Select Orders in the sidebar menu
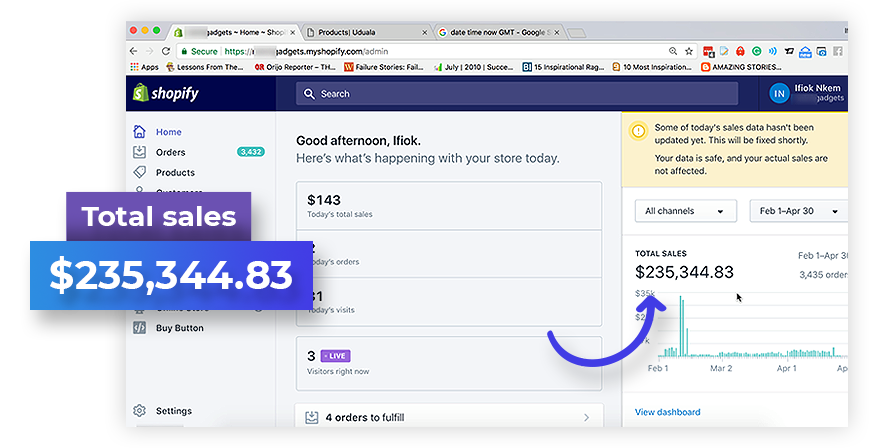 pos(171,152)
